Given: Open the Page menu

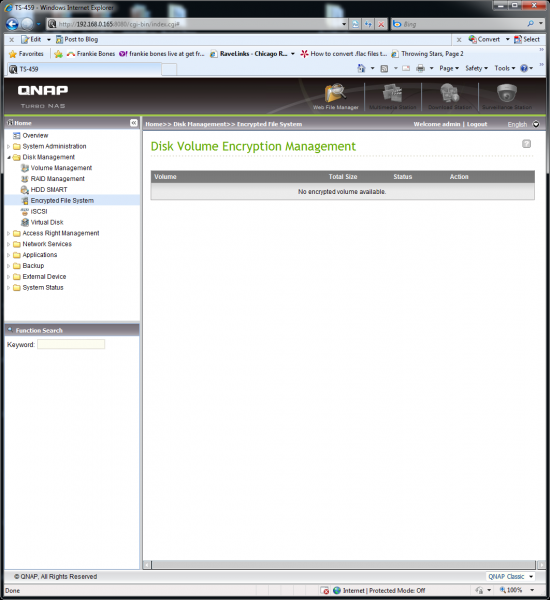Looking at the screenshot, I should click(449, 68).
